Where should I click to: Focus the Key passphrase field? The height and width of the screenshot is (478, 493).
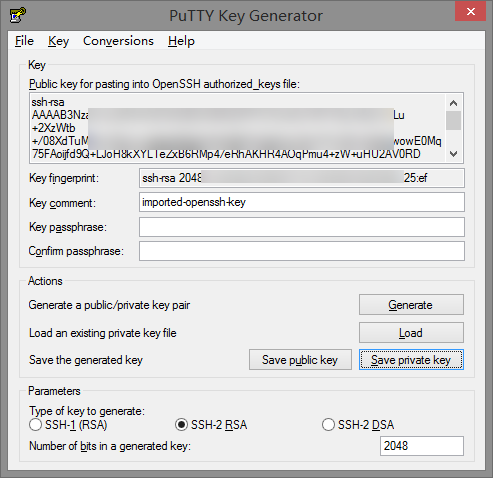tap(302, 227)
